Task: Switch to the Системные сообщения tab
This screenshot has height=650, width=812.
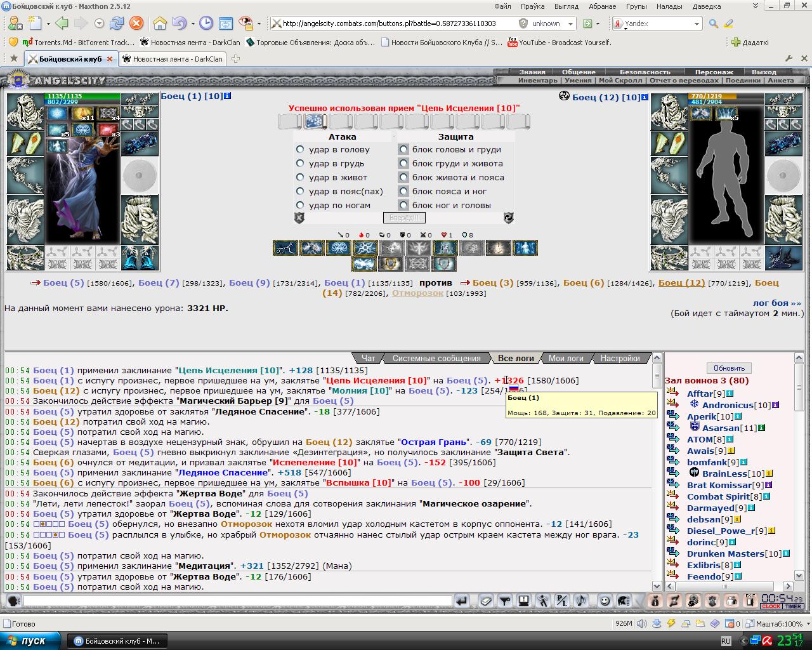Action: coord(436,358)
